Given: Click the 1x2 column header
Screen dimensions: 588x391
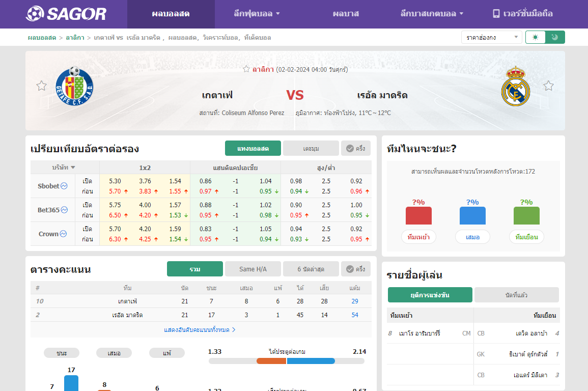Looking at the screenshot, I should tap(145, 167).
